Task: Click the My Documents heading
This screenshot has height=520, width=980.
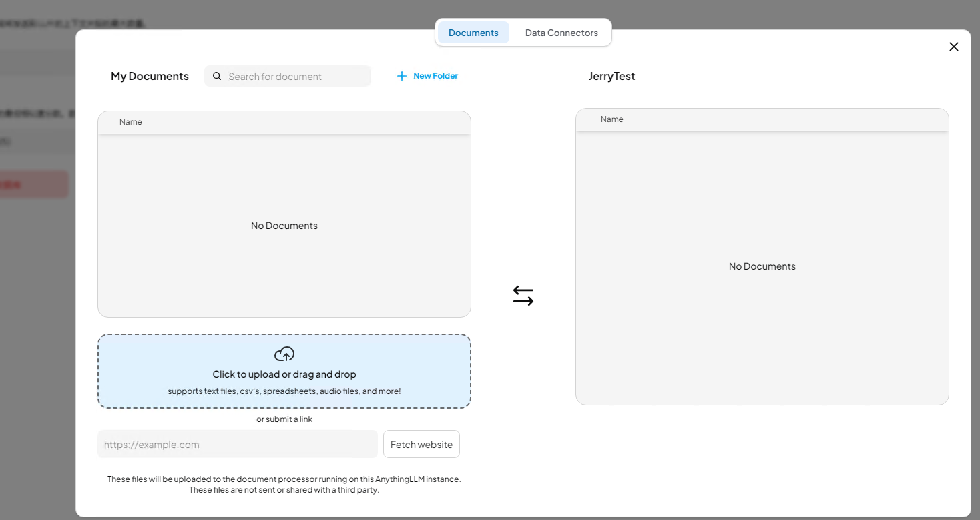Action: pos(150,76)
